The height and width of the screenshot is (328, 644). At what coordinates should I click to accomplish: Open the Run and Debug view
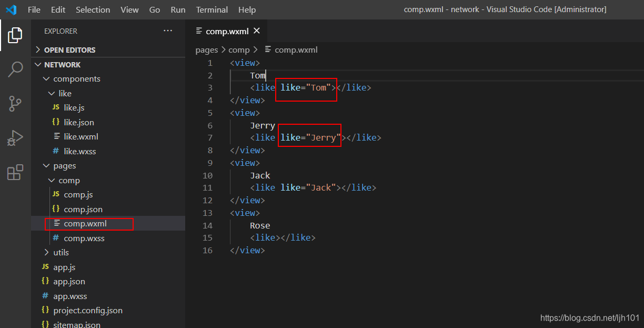coord(15,138)
